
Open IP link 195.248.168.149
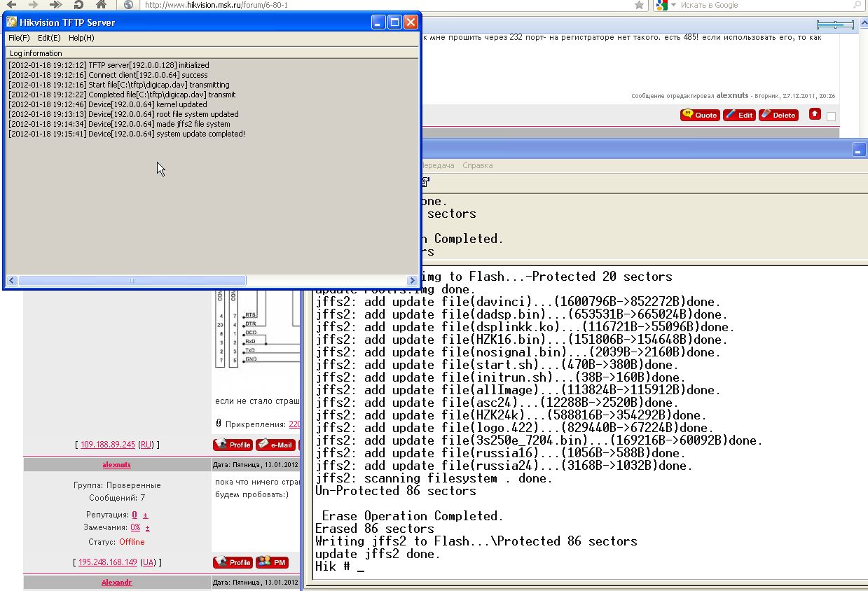[x=108, y=562]
